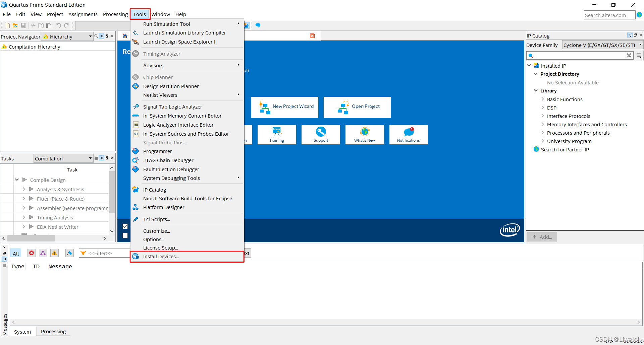This screenshot has height=345, width=644.
Task: Click the Home tab icon
Action: pos(125,36)
